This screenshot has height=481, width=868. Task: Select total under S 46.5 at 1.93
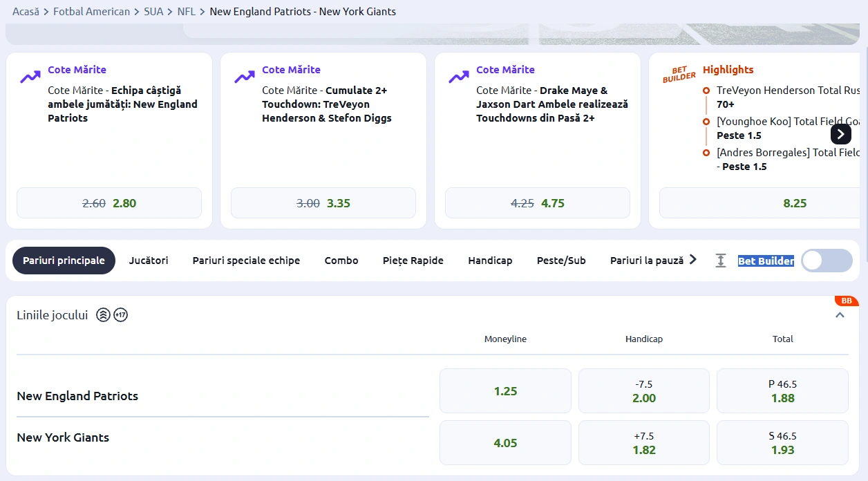(x=782, y=443)
